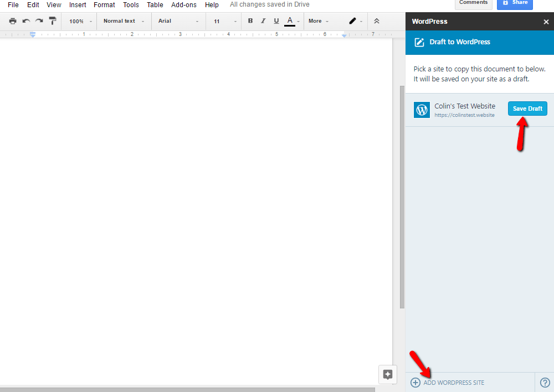This screenshot has height=392, width=554.
Task: Click the Share button
Action: click(x=515, y=3)
